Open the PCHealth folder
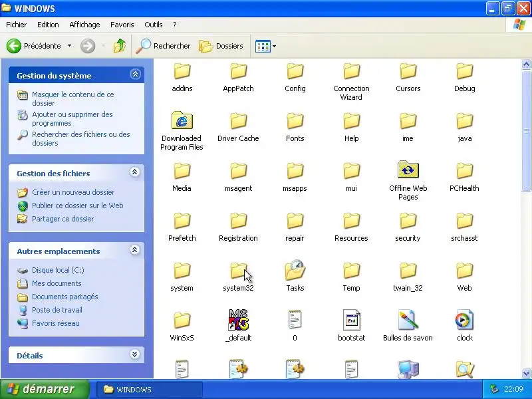 point(464,176)
